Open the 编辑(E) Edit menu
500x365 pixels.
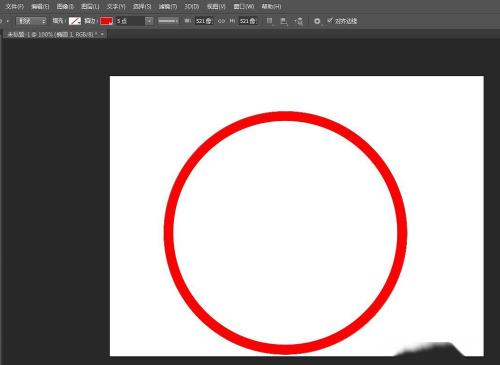tap(40, 6)
